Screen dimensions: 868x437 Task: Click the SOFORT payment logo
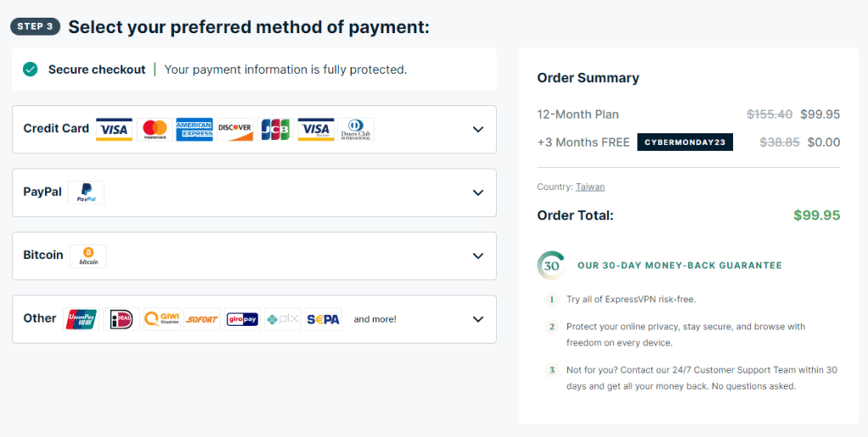[202, 319]
